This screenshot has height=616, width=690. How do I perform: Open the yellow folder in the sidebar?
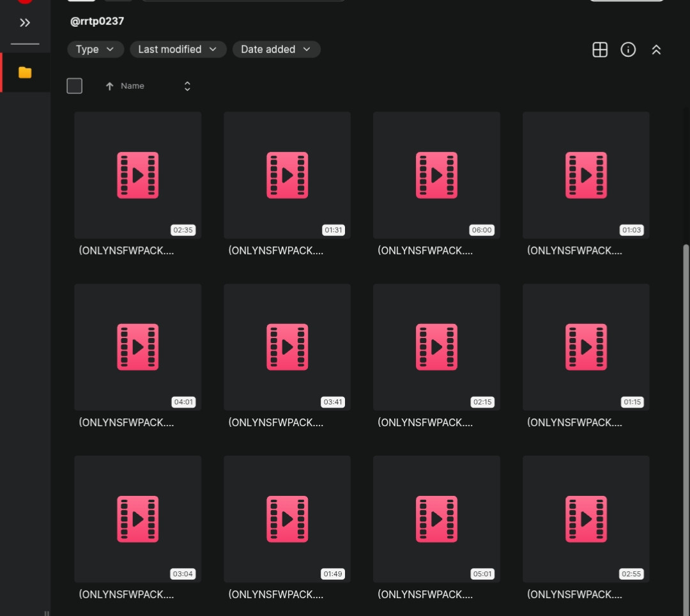pos(25,72)
